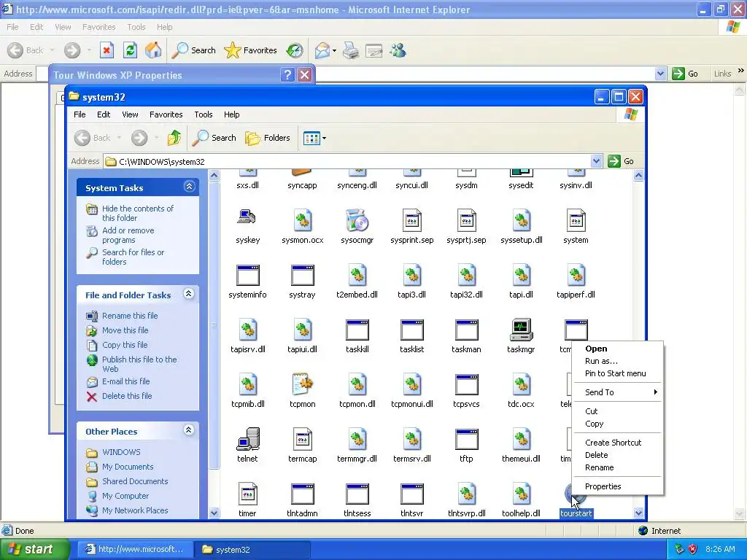Click Go button in Internet Explorer
747x560 pixels.
(686, 74)
